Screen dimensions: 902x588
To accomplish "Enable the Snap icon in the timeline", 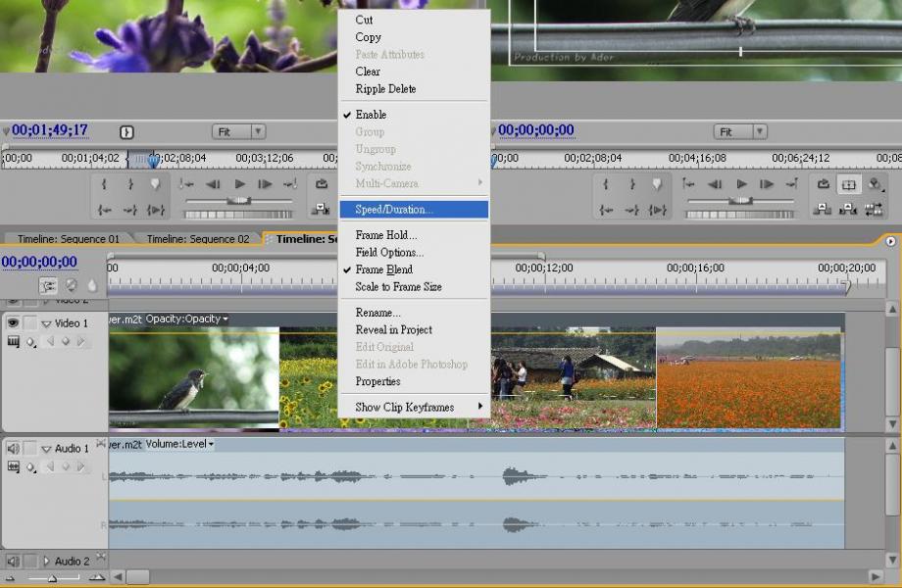I will point(47,285).
